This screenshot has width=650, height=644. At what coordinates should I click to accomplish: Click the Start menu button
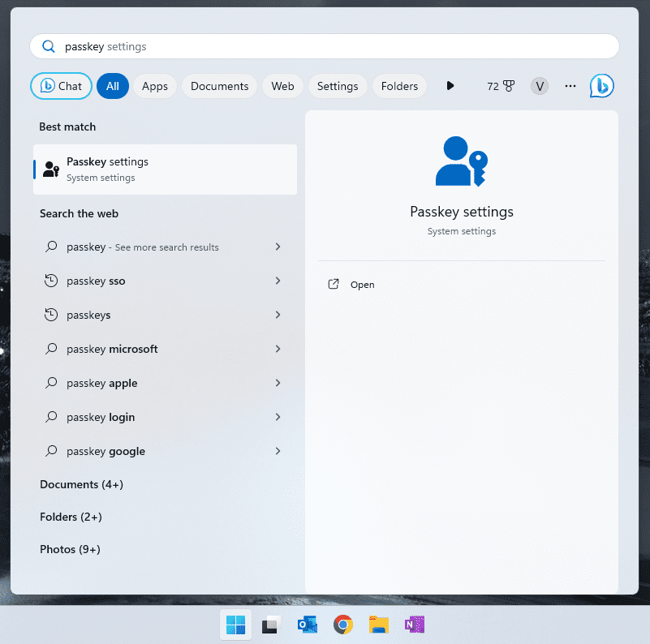[235, 625]
